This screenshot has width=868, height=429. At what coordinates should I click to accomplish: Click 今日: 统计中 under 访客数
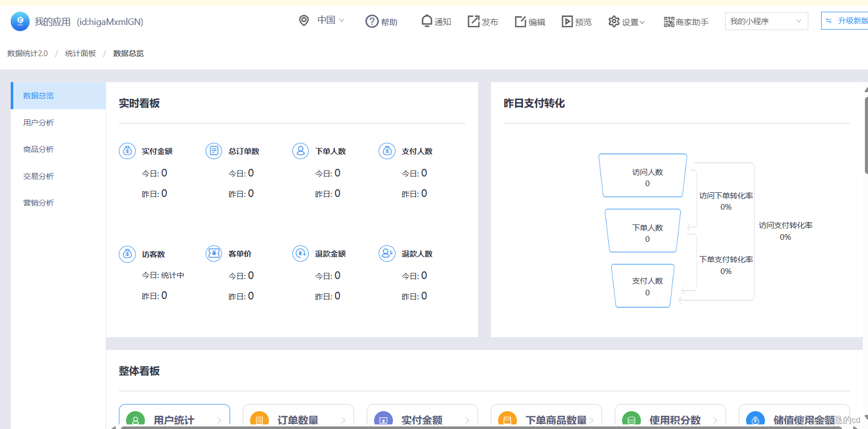(x=163, y=275)
